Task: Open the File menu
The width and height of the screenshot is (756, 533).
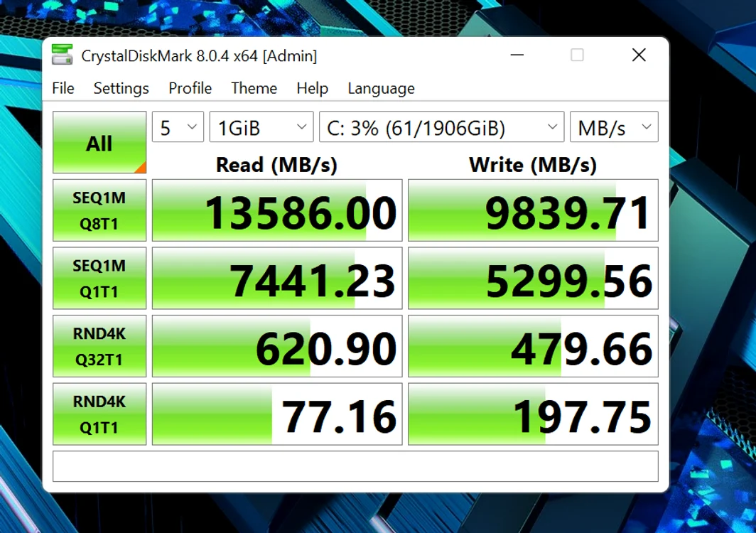Action: pyautogui.click(x=63, y=88)
